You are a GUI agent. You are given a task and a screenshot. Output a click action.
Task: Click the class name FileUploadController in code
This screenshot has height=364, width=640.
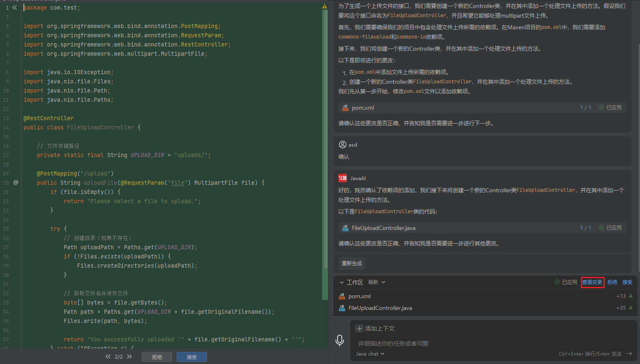101,127
